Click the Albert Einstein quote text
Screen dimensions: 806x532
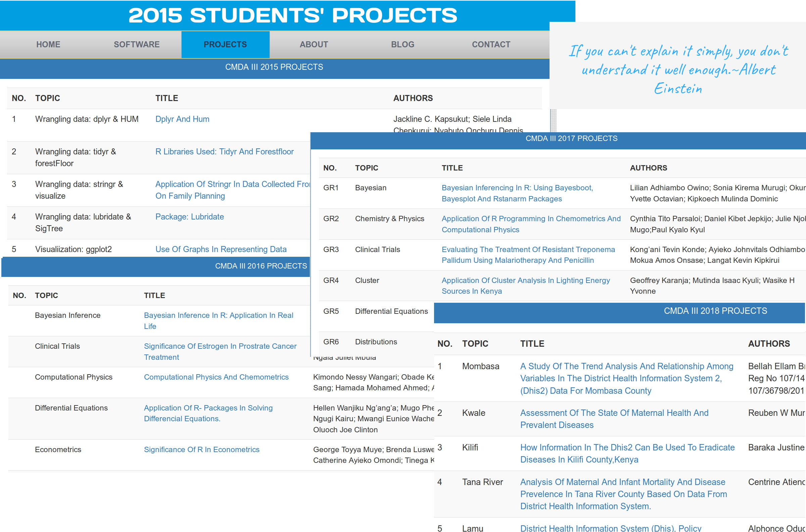678,70
